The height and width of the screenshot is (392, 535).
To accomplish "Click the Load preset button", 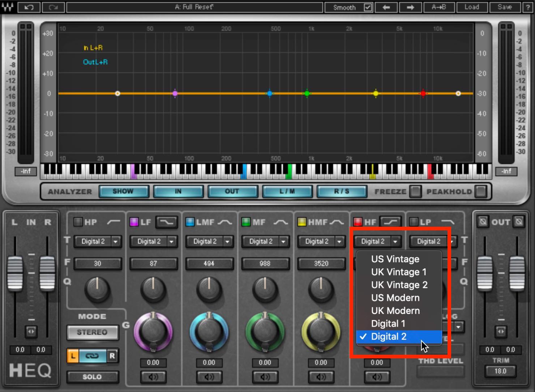I will pos(472,7).
